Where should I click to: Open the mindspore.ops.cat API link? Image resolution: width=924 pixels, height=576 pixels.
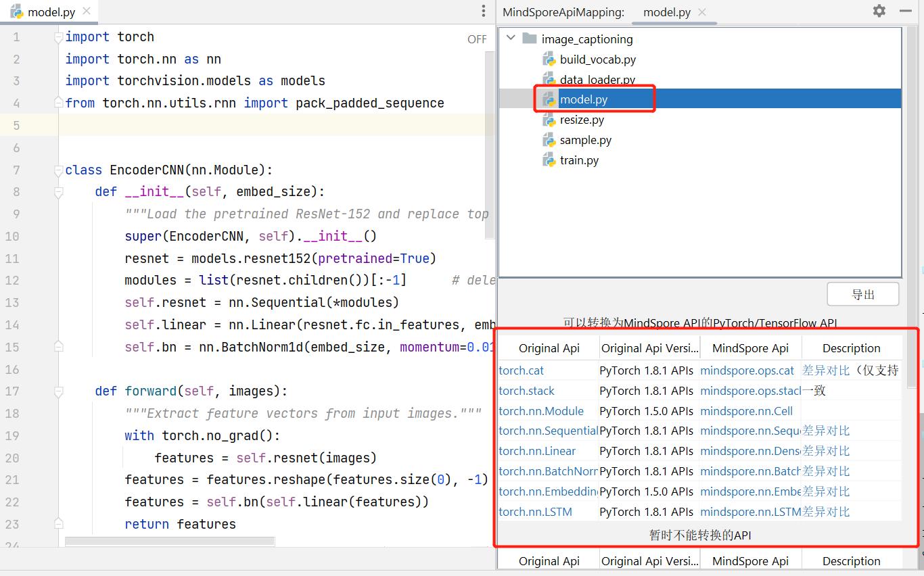pyautogui.click(x=747, y=370)
